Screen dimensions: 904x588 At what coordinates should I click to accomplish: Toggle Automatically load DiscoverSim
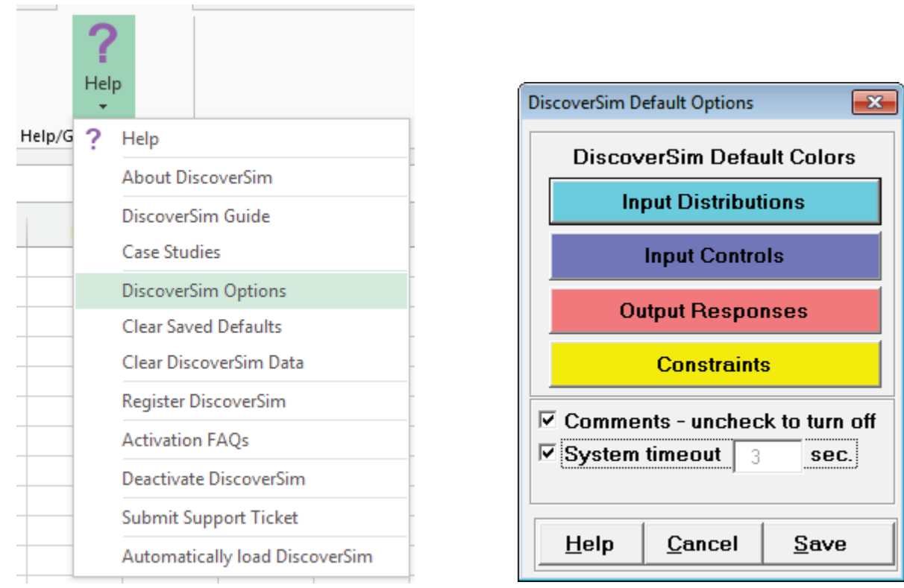click(247, 556)
